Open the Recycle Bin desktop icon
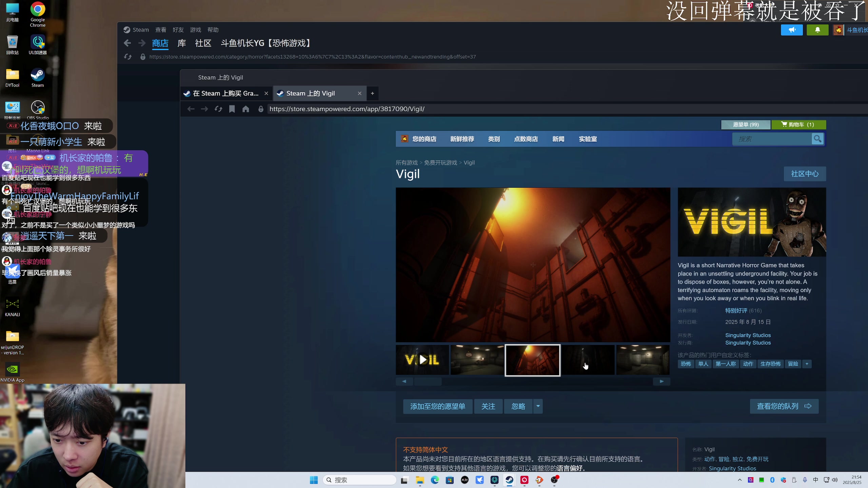Image resolution: width=868 pixels, height=488 pixels. [12, 45]
